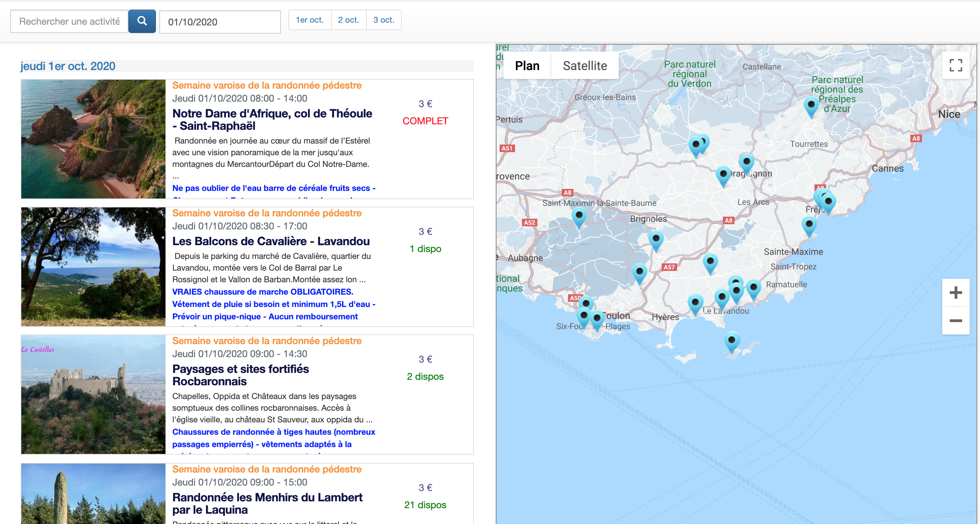Zoom in the map with plus button
The width and height of the screenshot is (980, 524).
pyautogui.click(x=956, y=293)
